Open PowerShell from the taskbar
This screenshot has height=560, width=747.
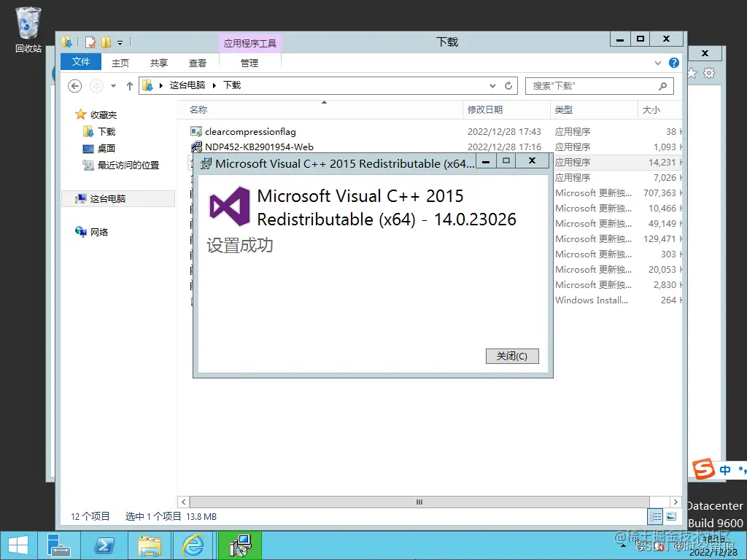click(x=104, y=545)
